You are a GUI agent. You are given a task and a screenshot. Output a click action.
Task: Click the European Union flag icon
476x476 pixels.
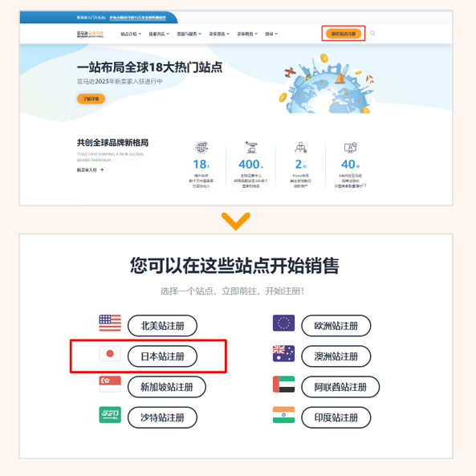[x=283, y=323]
